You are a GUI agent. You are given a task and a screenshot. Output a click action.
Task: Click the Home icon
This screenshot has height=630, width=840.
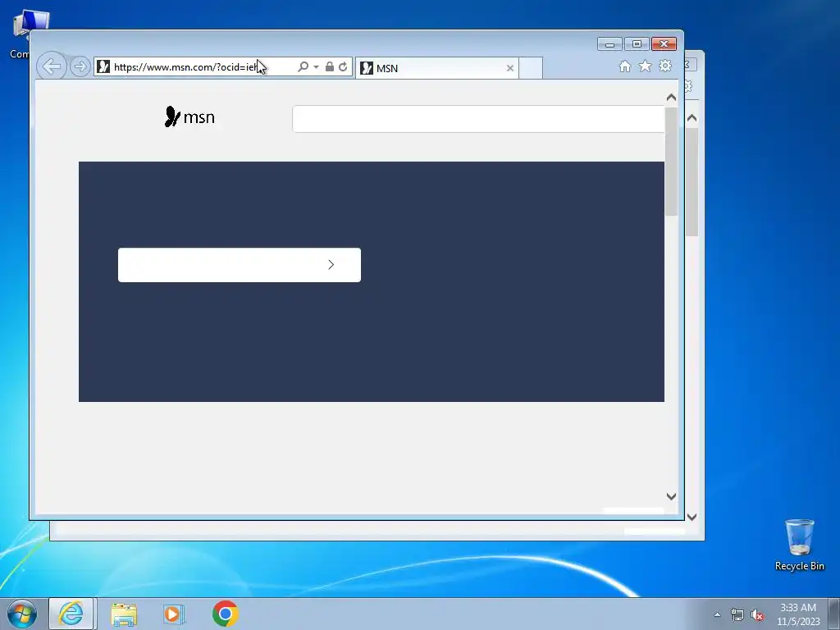tap(624, 66)
